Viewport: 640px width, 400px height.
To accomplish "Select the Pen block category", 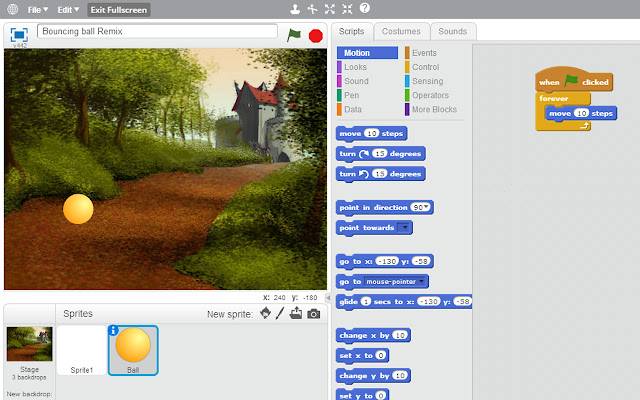I will point(351,95).
